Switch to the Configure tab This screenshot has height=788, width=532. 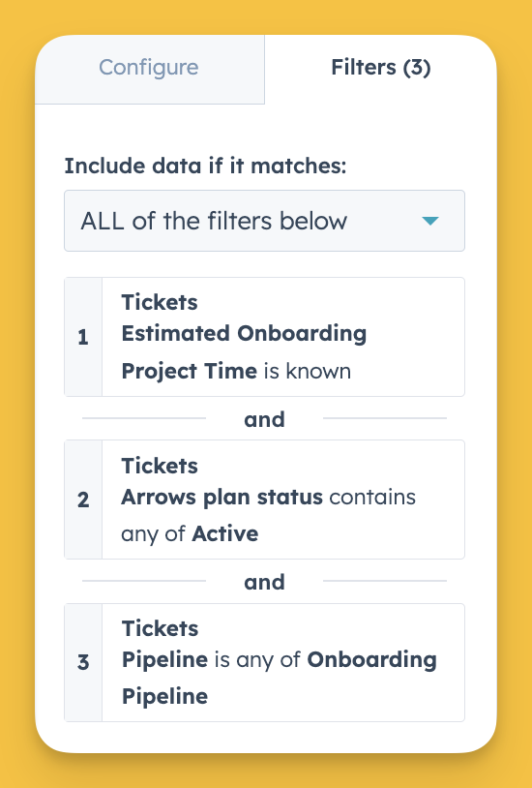tap(149, 69)
